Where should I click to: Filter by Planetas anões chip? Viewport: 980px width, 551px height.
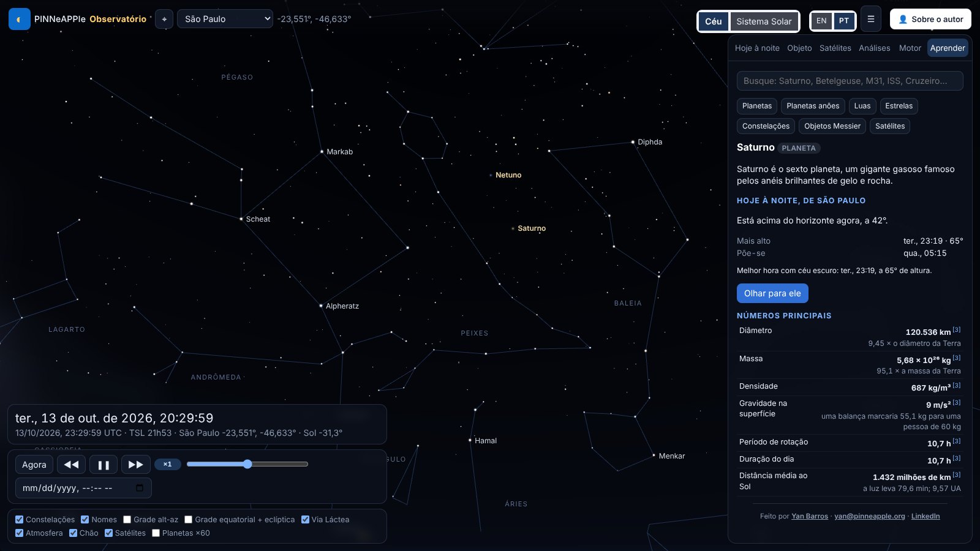(x=813, y=106)
